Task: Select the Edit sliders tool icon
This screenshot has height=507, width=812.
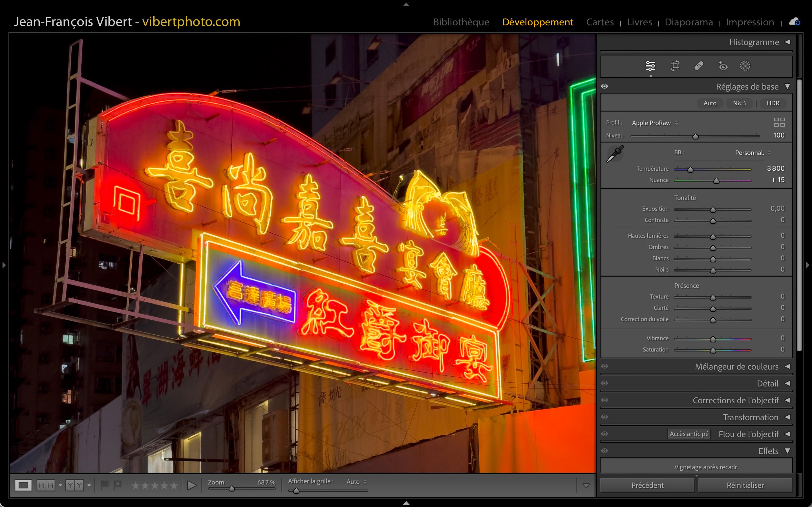Action: point(650,66)
